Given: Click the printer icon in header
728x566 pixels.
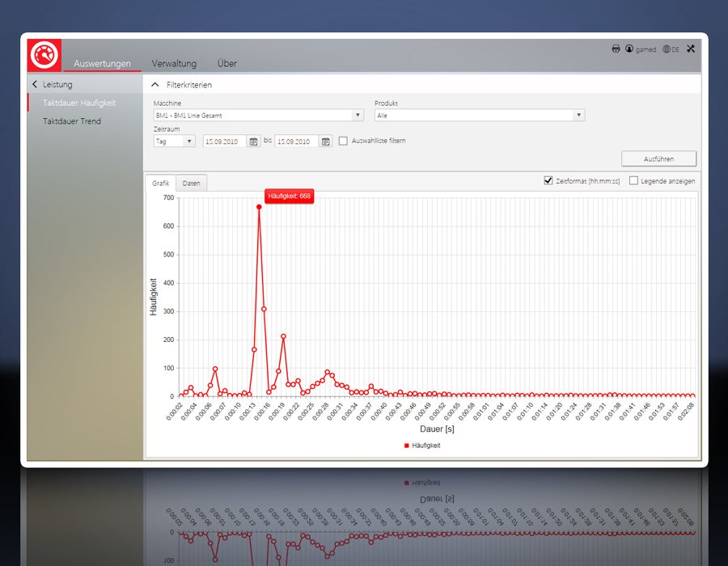Looking at the screenshot, I should [616, 49].
